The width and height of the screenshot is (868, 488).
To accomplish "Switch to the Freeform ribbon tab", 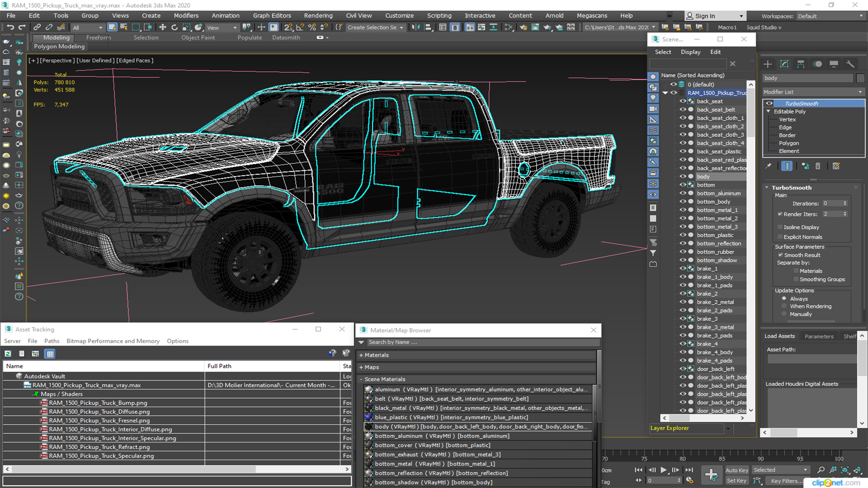I will (99, 38).
